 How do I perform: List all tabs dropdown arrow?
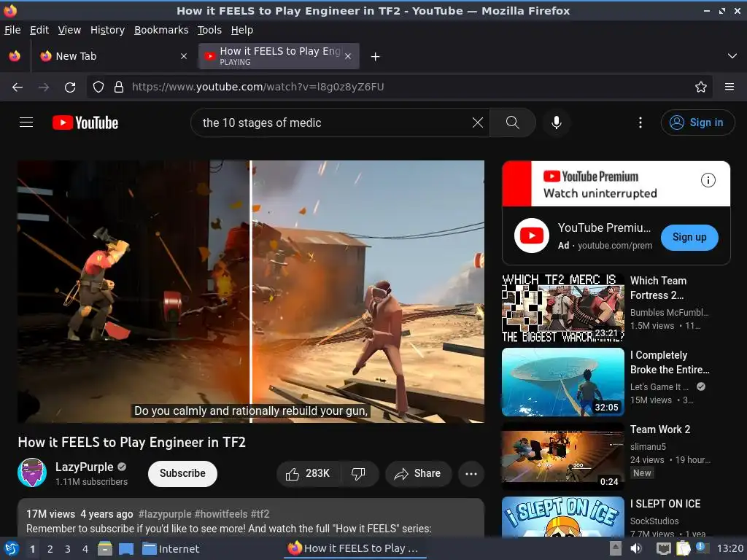(732, 56)
